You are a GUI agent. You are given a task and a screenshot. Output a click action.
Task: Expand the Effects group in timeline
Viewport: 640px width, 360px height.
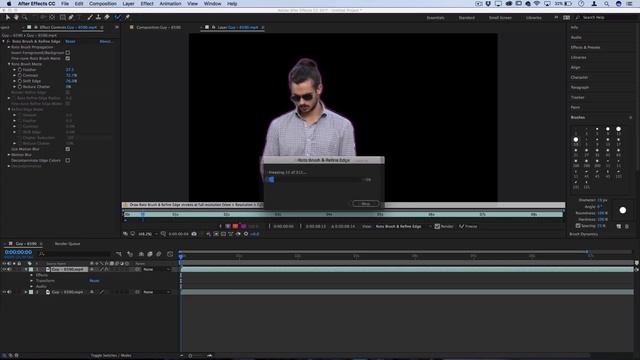tap(31, 275)
